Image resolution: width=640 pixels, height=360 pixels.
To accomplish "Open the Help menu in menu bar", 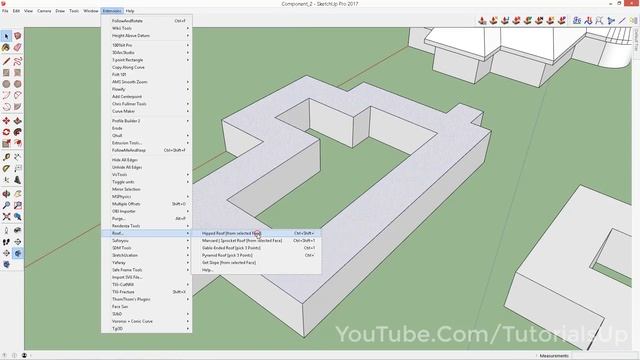I will [x=130, y=11].
